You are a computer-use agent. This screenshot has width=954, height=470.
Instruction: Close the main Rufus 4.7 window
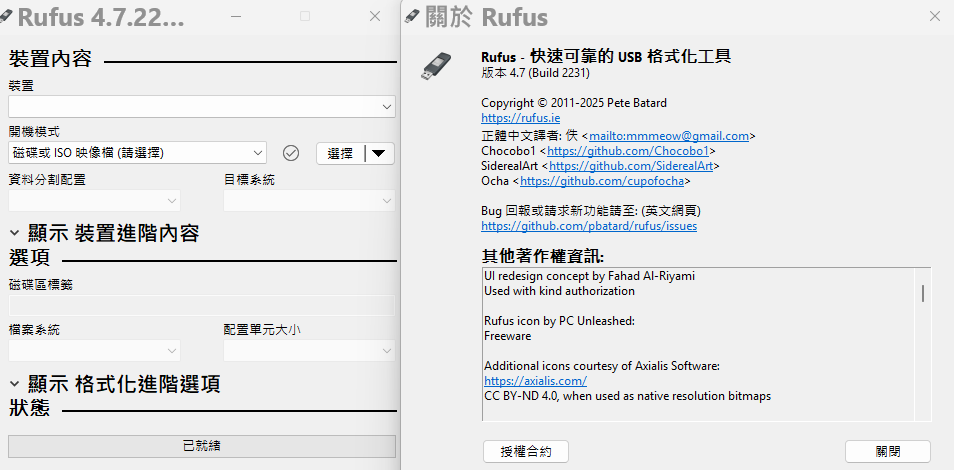[375, 16]
